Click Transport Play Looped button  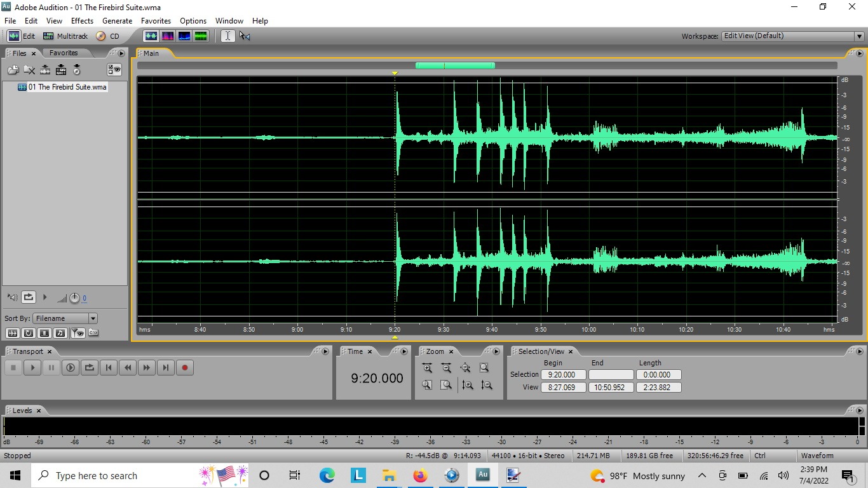[90, 367]
